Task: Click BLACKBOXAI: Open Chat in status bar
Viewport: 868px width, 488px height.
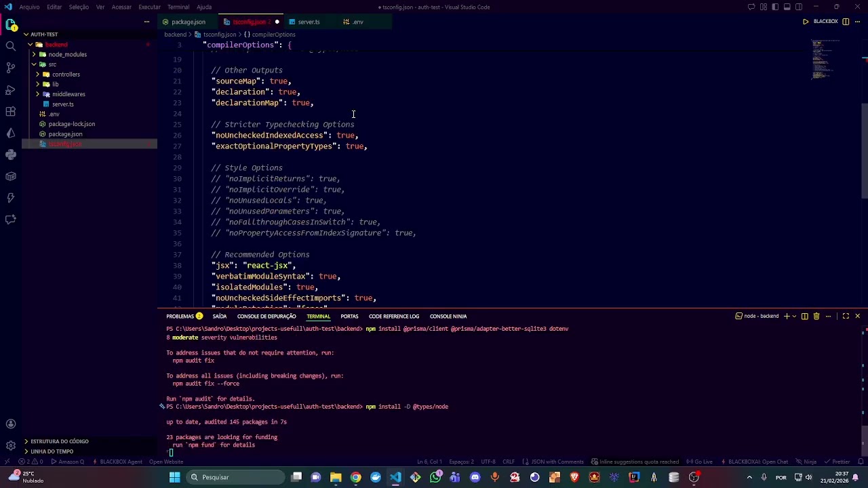Action: click(754, 462)
